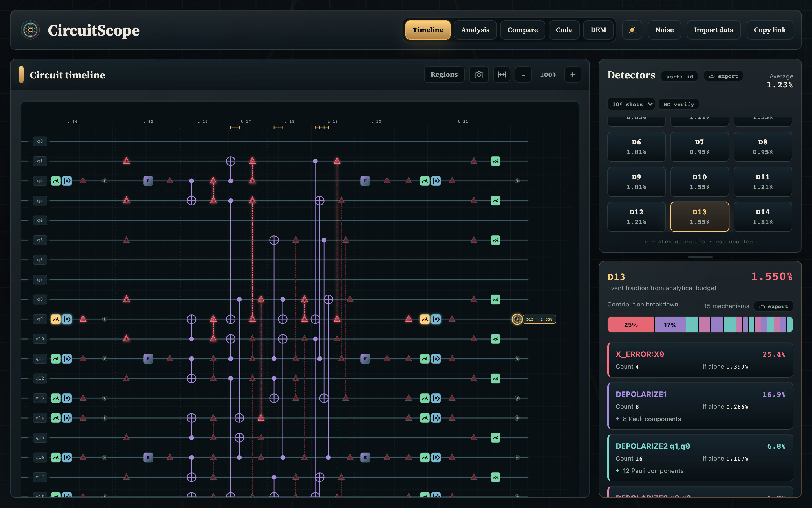
Task: Select detector card D10
Action: 699,182
